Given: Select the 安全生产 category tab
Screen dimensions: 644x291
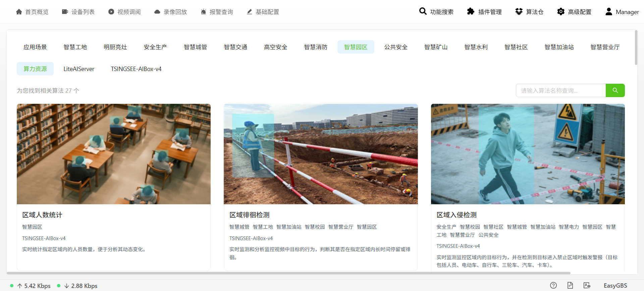Looking at the screenshot, I should click(155, 47).
